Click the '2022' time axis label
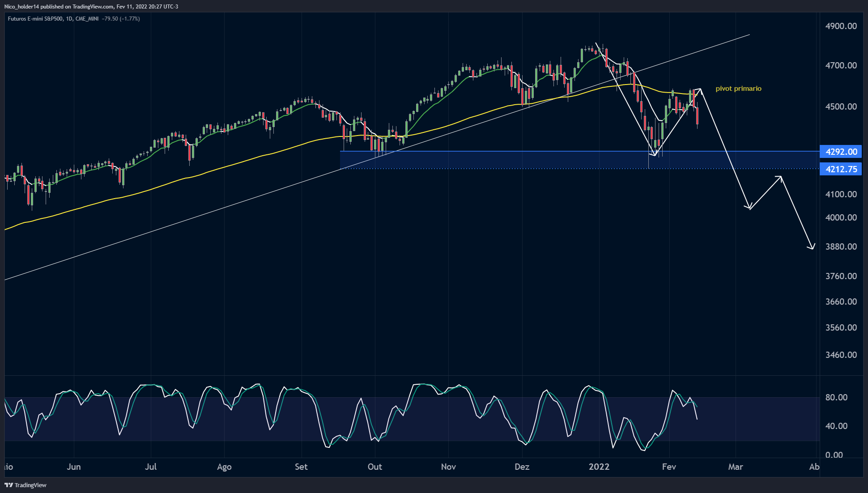 coord(599,467)
